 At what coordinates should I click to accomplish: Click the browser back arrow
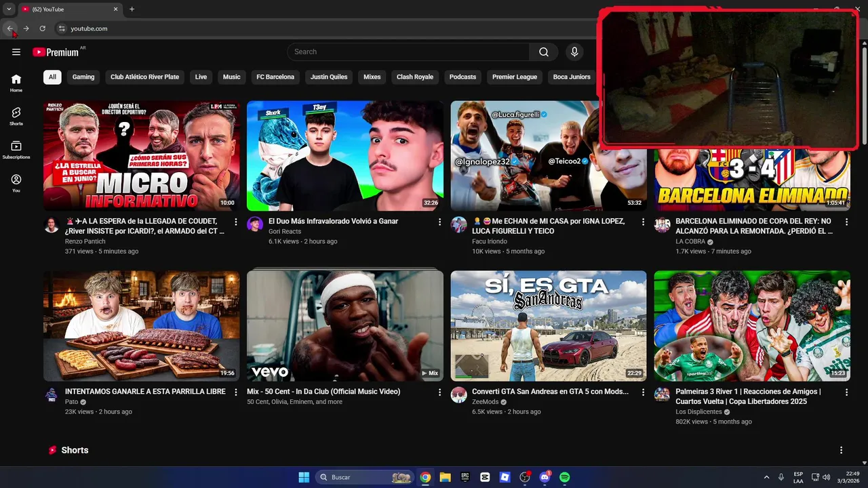click(10, 28)
